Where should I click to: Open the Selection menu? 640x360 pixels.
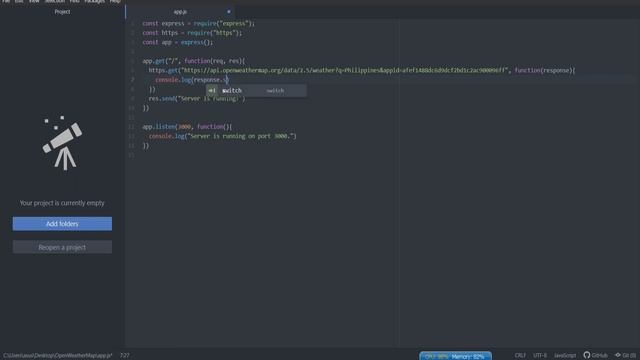[x=54, y=2]
